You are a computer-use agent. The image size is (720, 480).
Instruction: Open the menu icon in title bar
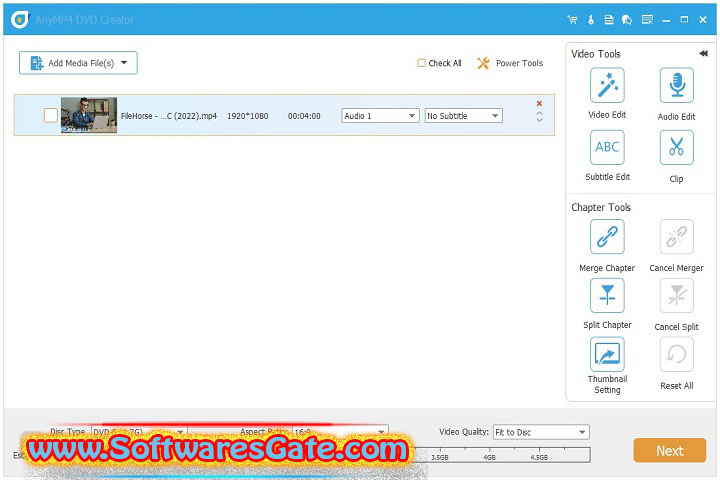pos(647,20)
